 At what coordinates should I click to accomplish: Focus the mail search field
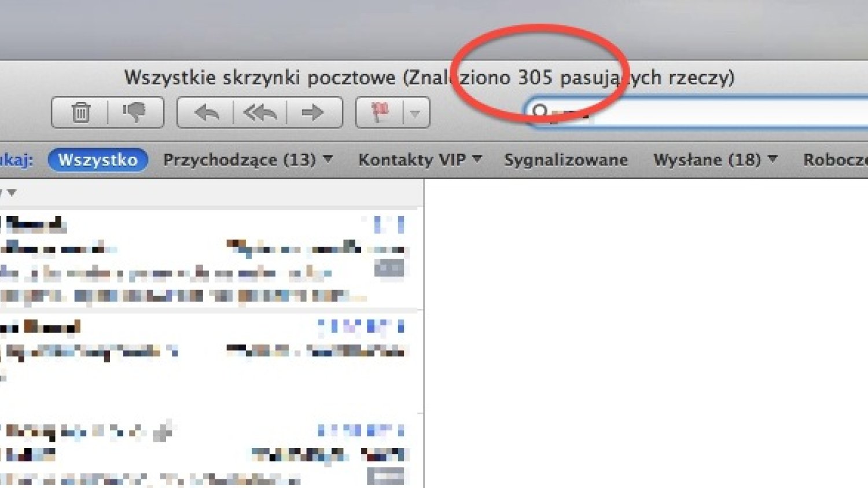click(x=697, y=112)
